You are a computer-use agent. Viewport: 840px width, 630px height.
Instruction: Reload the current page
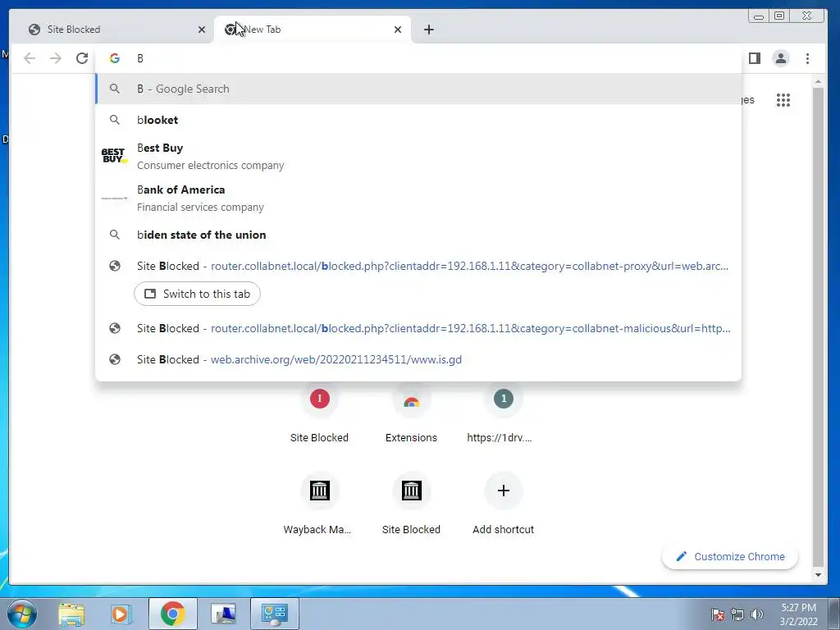point(82,58)
